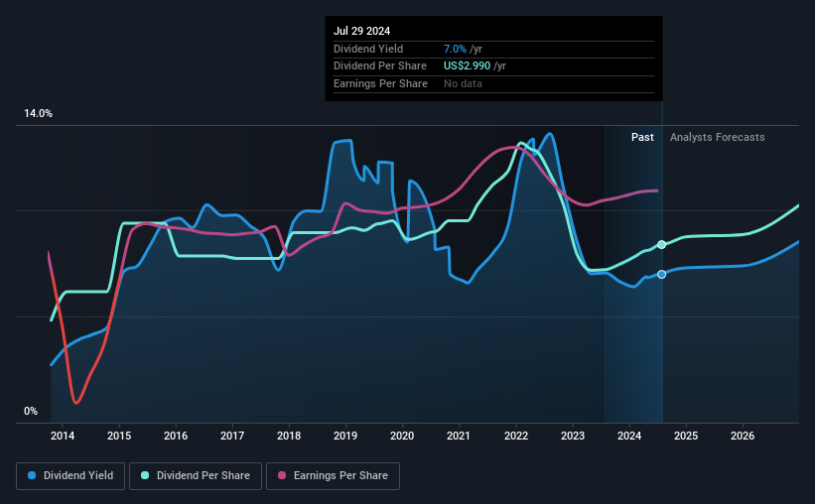Click the 2021 x-axis year label
This screenshot has width=815, height=504.
click(x=459, y=436)
